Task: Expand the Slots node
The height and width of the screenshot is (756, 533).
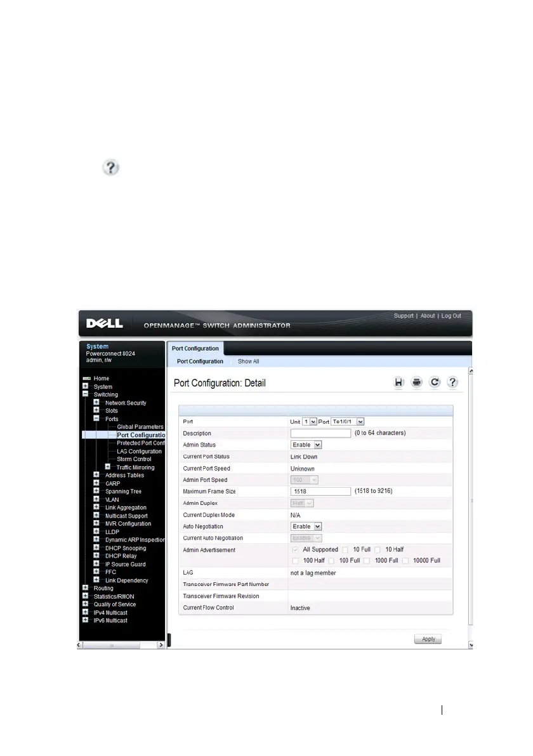Action: coord(96,410)
